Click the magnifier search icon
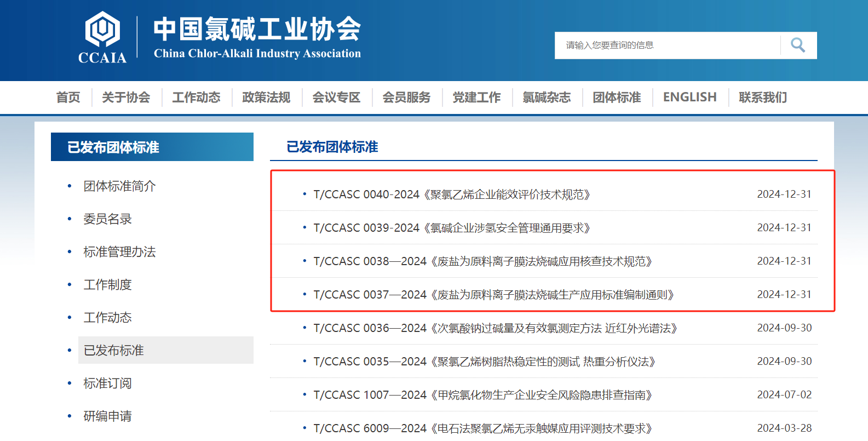This screenshot has width=868, height=441. (798, 45)
